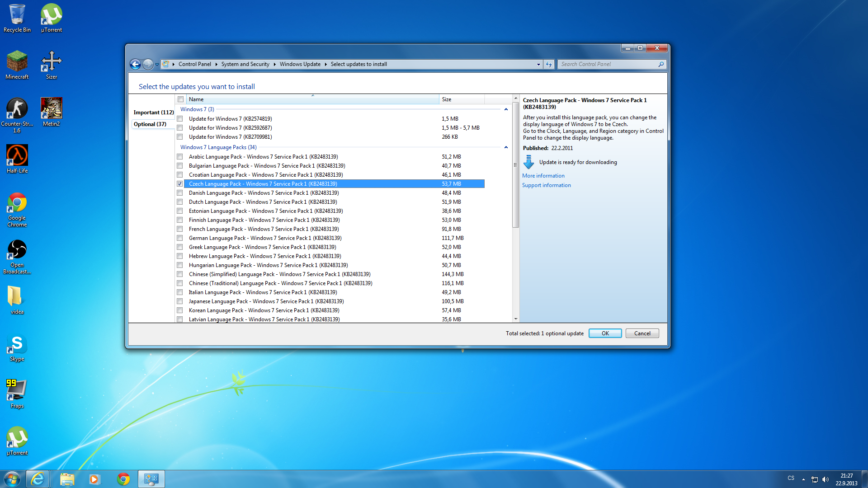Collapse the Windows 7 Language Packs group
This screenshot has height=488, width=868.
pyautogui.click(x=506, y=147)
